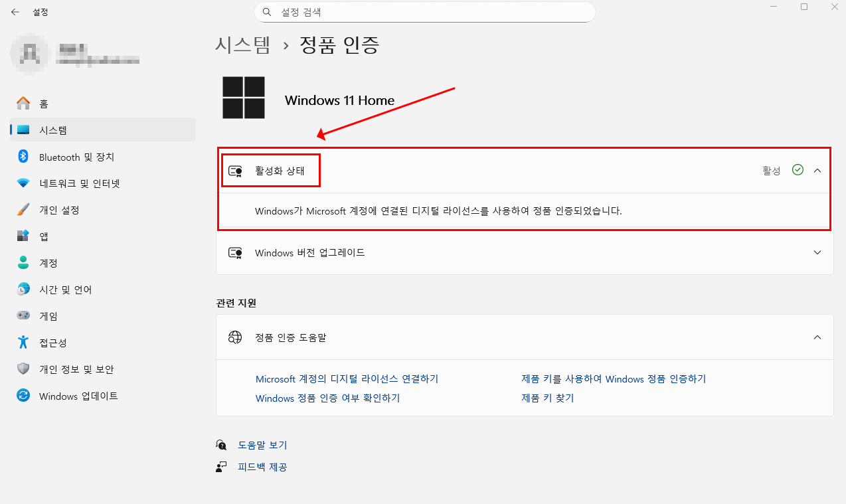This screenshot has height=504, width=846.
Task: Click the digital license activation message
Action: click(x=438, y=211)
